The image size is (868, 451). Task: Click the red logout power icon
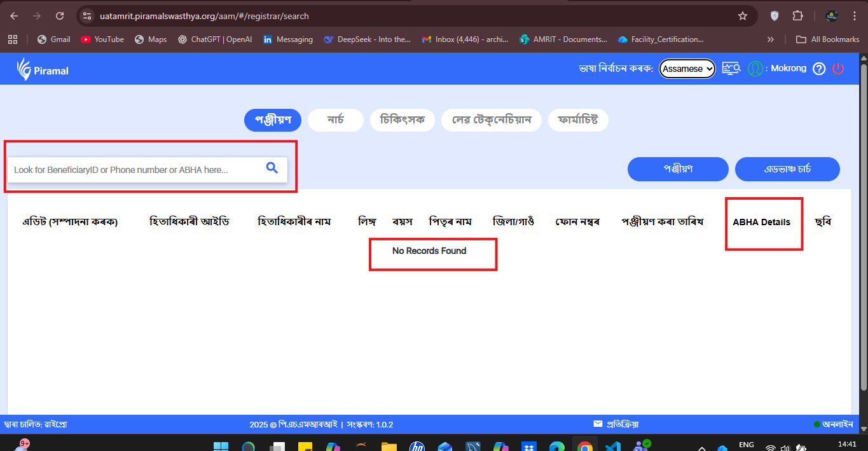pyautogui.click(x=837, y=69)
